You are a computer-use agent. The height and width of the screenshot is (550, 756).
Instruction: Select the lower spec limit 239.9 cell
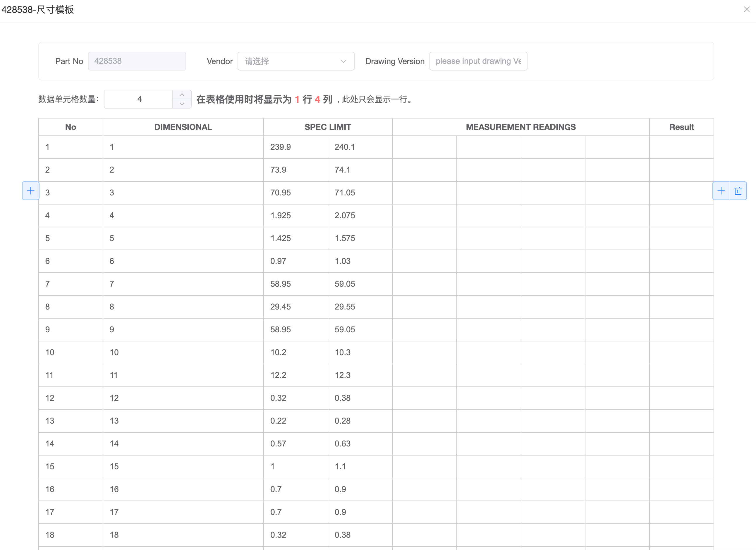pyautogui.click(x=295, y=147)
